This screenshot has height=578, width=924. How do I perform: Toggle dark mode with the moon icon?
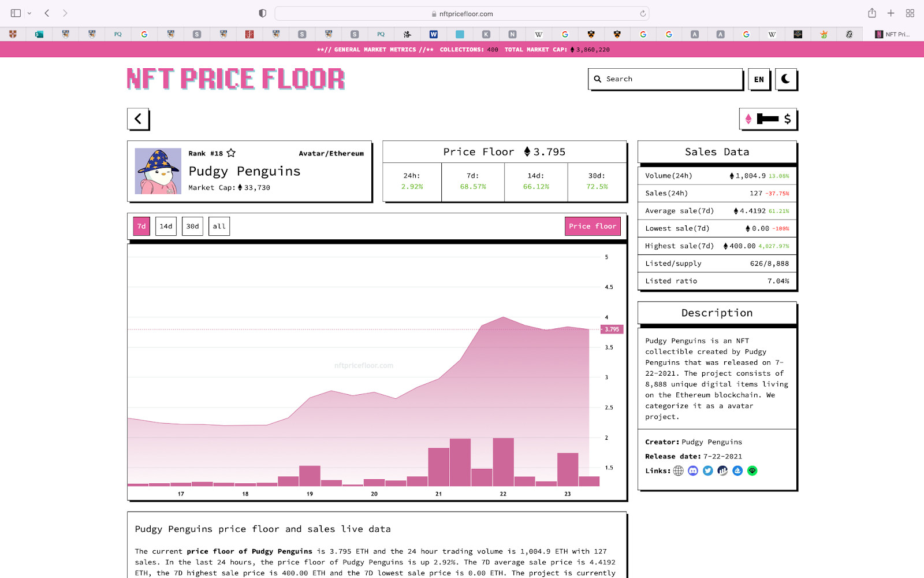pos(785,79)
